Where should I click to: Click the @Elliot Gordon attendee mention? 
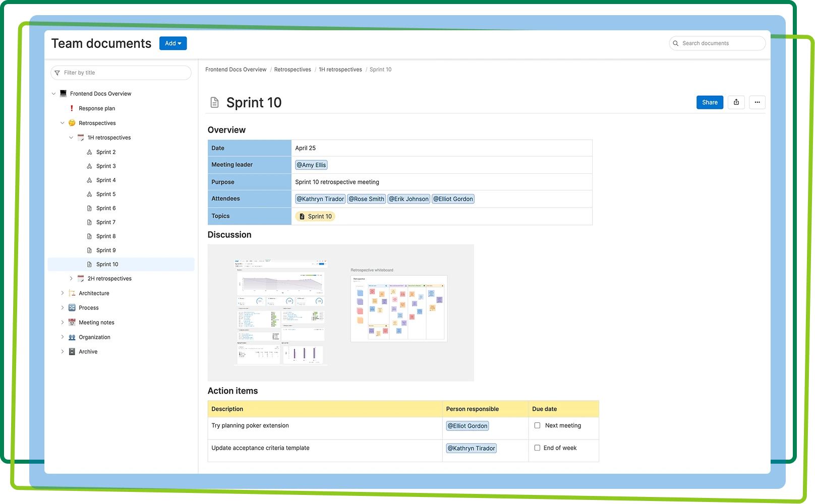pos(453,199)
